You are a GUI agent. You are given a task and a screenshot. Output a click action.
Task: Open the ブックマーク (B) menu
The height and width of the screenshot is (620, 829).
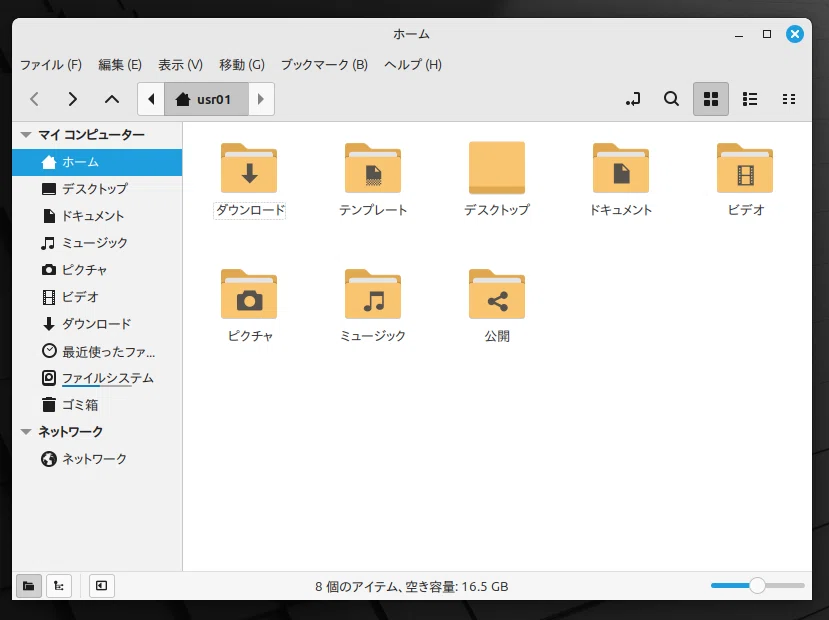coord(324,64)
